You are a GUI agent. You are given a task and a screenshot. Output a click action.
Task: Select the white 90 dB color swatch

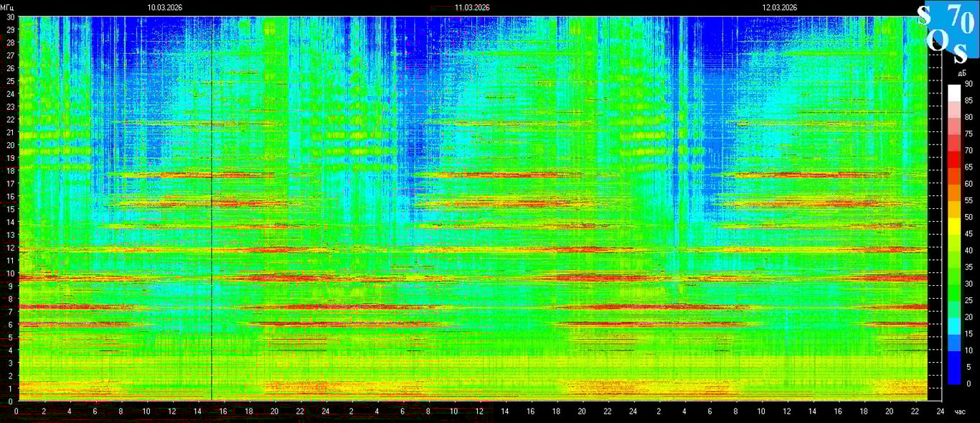click(954, 92)
